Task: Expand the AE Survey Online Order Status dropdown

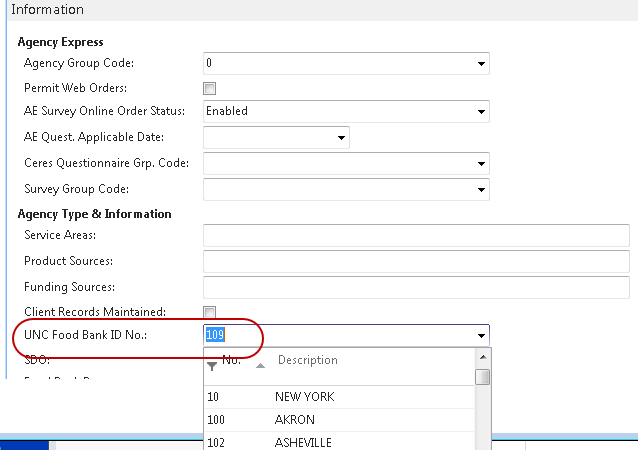Action: pyautogui.click(x=481, y=112)
